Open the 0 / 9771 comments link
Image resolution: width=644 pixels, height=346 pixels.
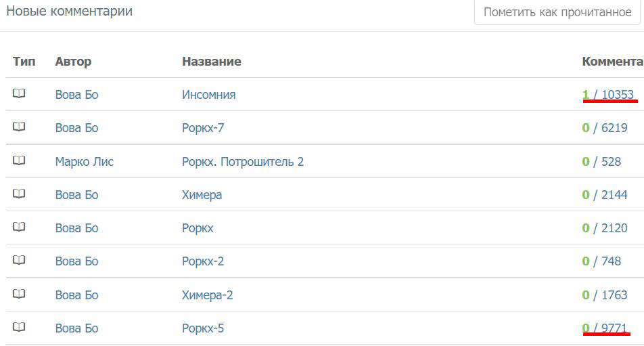pos(605,328)
